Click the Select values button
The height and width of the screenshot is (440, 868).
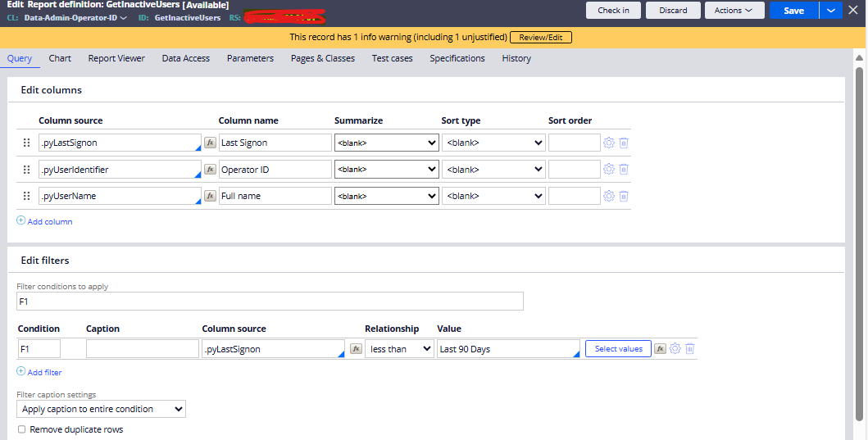tap(618, 349)
